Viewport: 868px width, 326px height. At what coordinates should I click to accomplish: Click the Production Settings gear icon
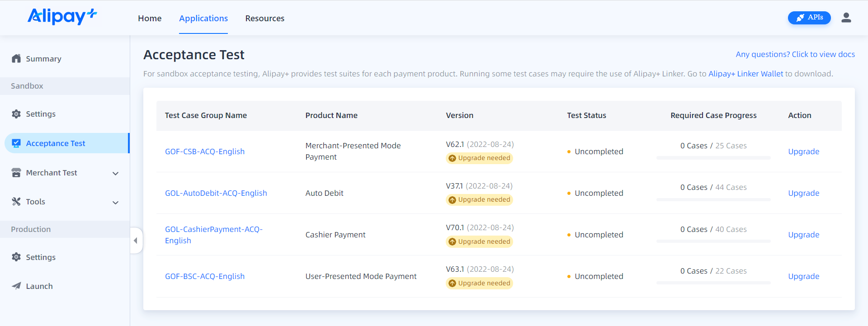[16, 257]
